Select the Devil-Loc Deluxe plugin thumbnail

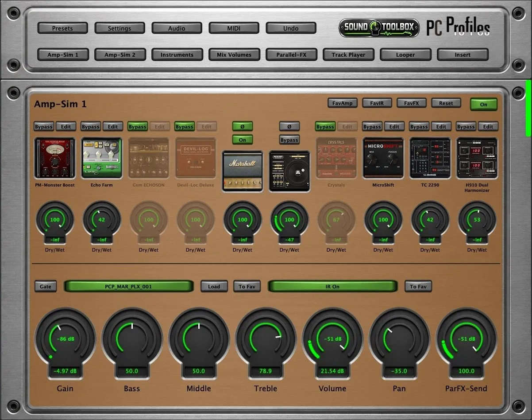196,158
